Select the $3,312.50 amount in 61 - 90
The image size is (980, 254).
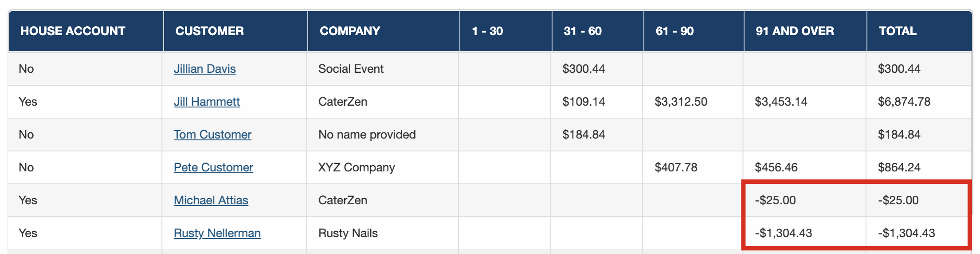[x=681, y=102]
